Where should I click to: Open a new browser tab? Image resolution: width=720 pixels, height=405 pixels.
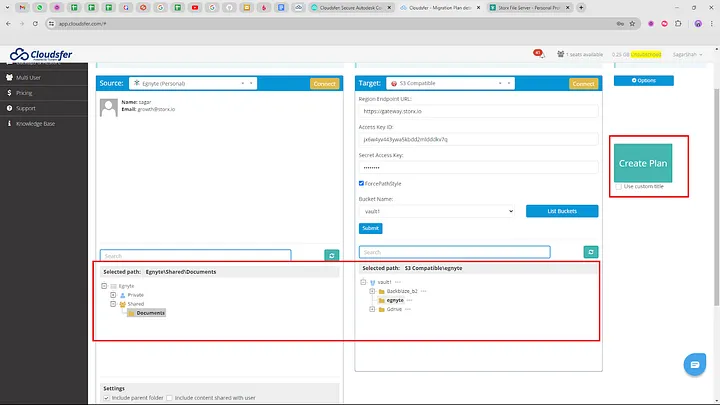tap(581, 7)
